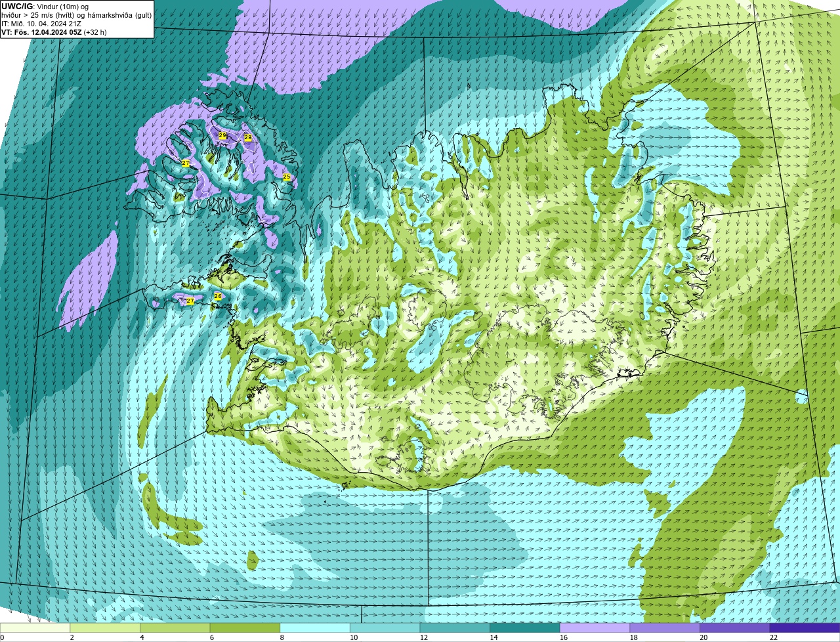Pick the 20–22 m/s violet legend swatch
The image size is (840, 642).
tap(734, 628)
